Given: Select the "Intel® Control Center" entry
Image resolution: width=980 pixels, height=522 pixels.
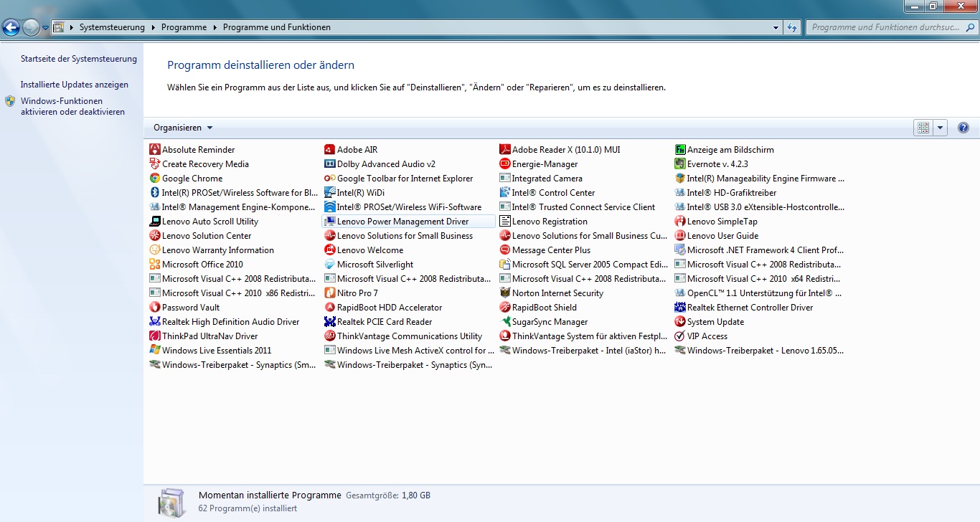Looking at the screenshot, I should [547, 193].
